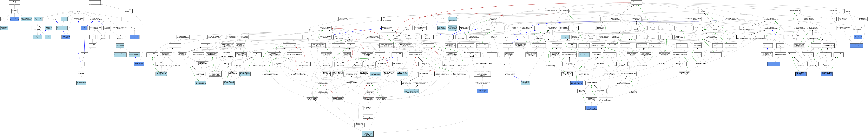This screenshot has width=868, height=137.
Task: Select the "cell-cell junction" node
Action: click(x=134, y=37)
